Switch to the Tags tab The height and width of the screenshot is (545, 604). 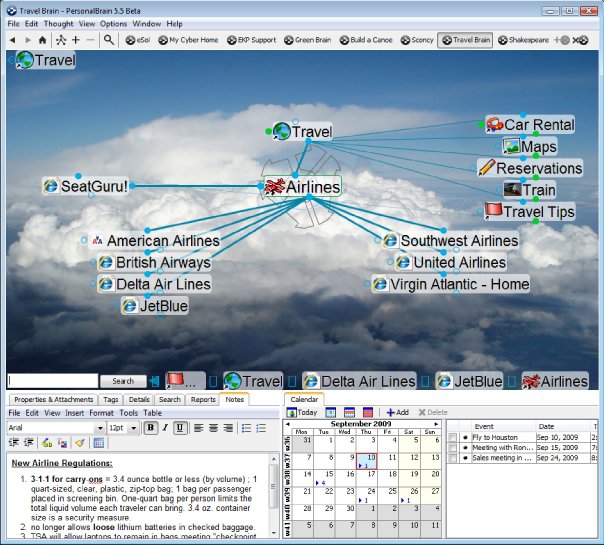(x=111, y=399)
